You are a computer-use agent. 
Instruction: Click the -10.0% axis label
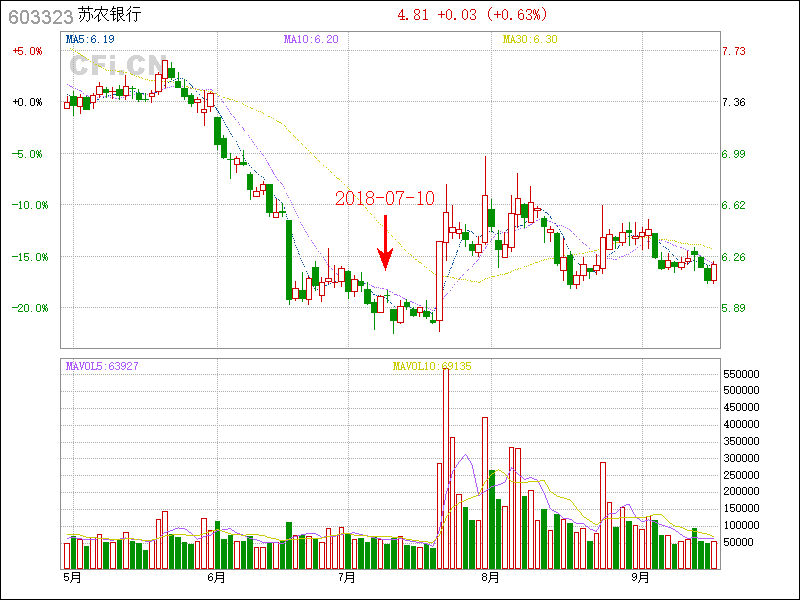click(x=30, y=205)
